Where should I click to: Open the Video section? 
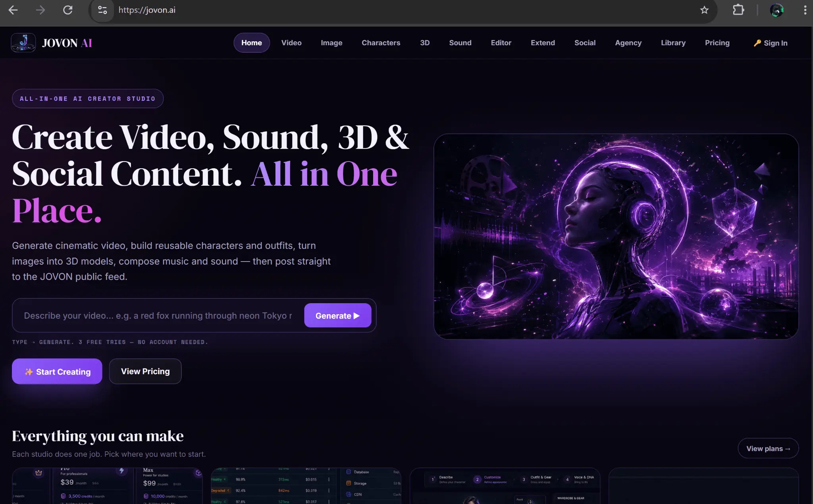click(x=291, y=43)
